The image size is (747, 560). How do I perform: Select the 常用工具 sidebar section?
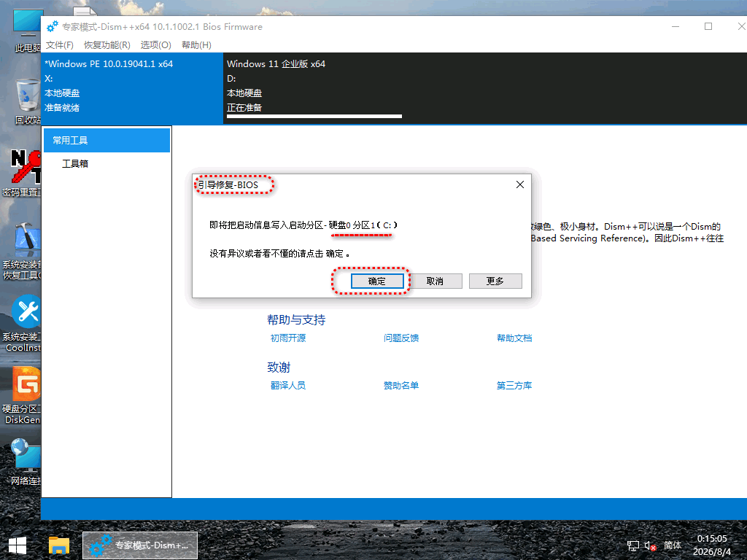(107, 140)
